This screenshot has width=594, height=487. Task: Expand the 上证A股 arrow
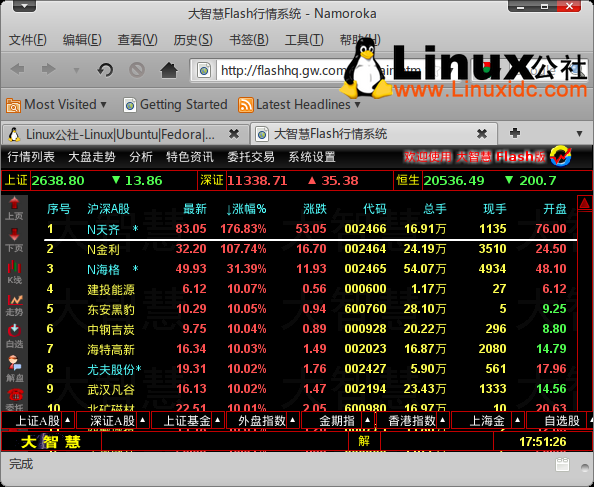pyautogui.click(x=68, y=420)
